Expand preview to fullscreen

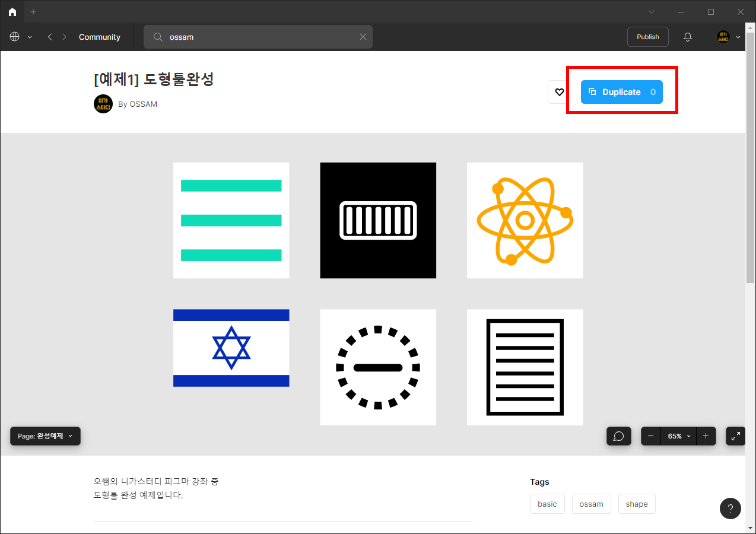[x=736, y=436]
